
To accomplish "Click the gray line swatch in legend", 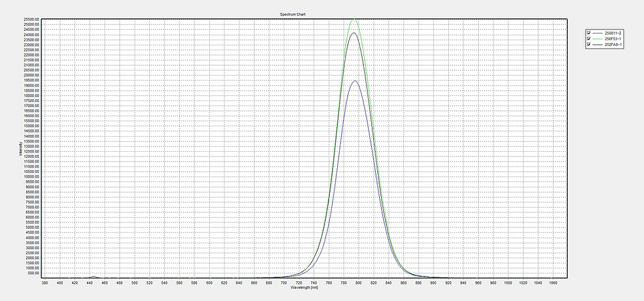I will [x=598, y=44].
